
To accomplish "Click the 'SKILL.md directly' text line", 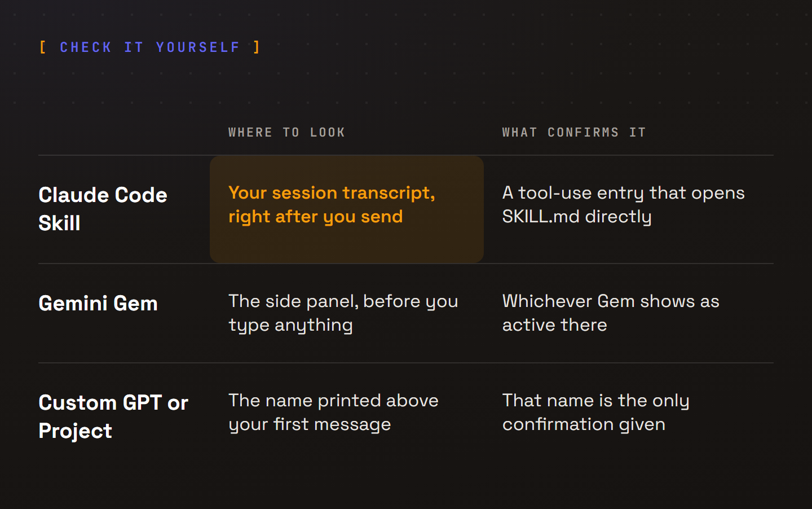I will coord(577,217).
